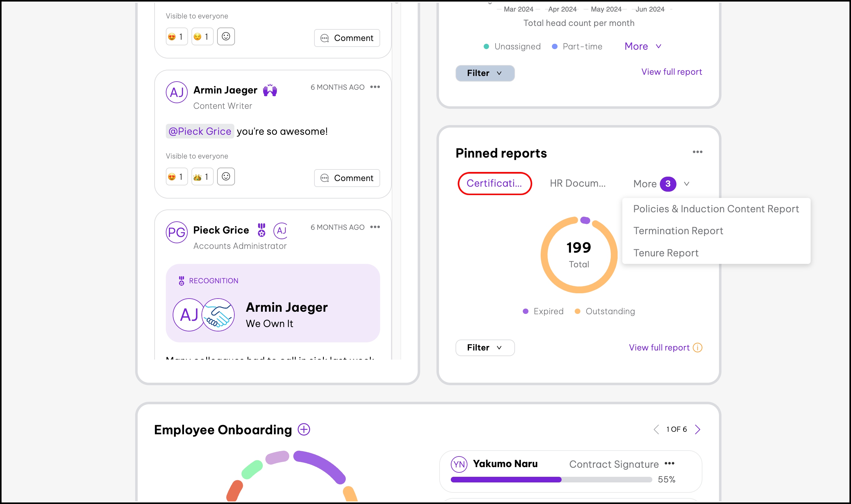Click Yakumo Naru's 55% progress bar
This screenshot has width=851, height=504.
click(551, 480)
